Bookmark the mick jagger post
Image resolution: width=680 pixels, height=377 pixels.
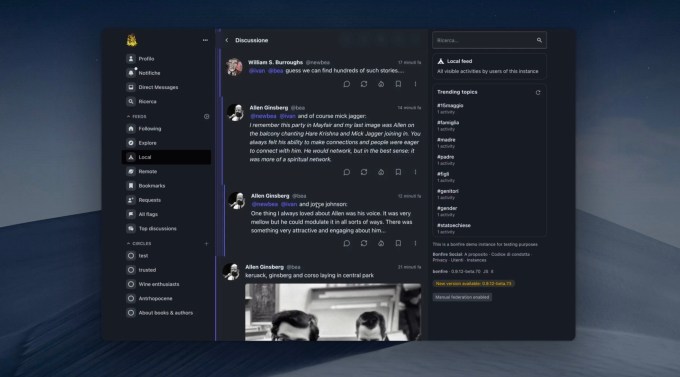[398, 172]
